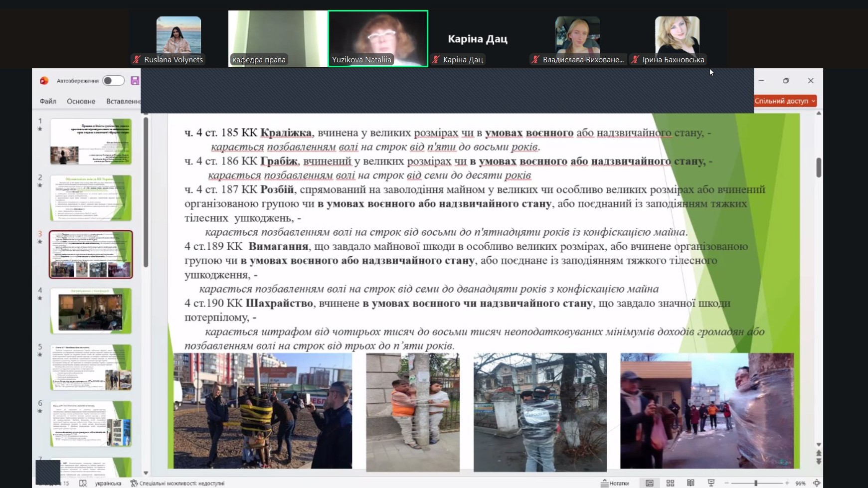Open Спільний доступ share dropdown
This screenshot has height=488, width=868.
click(785, 101)
